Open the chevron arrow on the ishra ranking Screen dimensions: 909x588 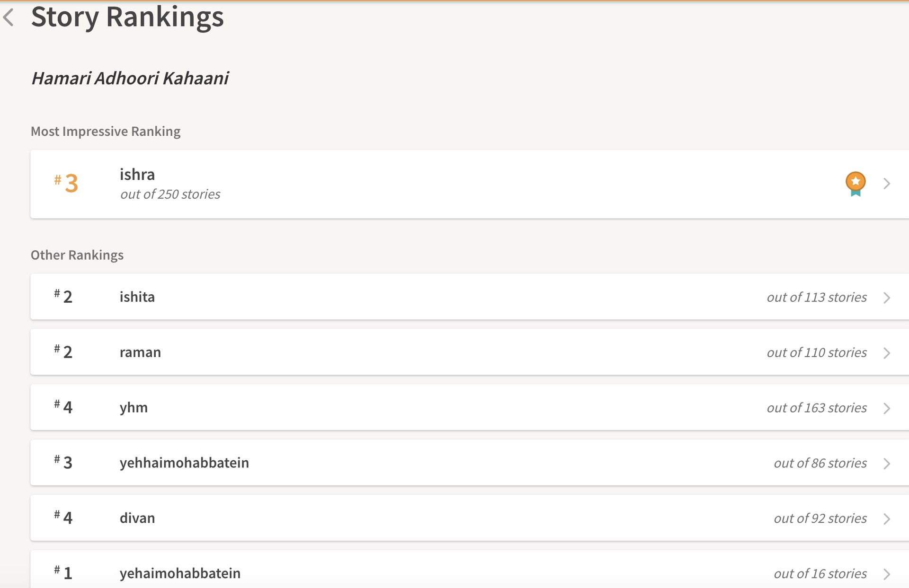(x=887, y=184)
